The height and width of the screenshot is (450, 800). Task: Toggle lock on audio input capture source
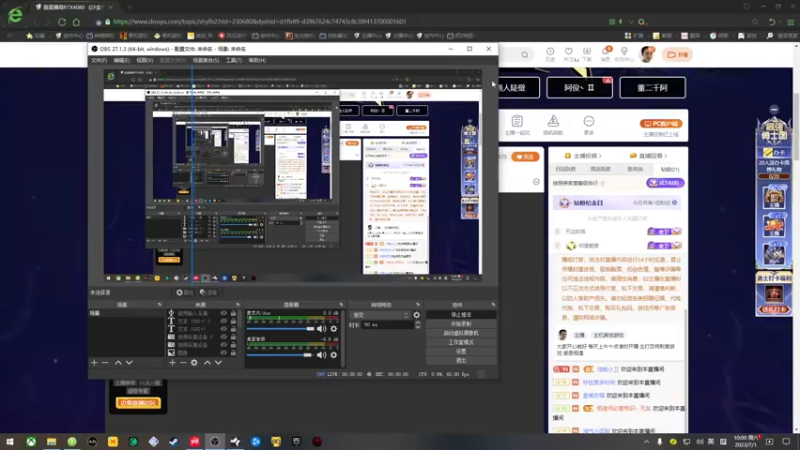point(233,313)
